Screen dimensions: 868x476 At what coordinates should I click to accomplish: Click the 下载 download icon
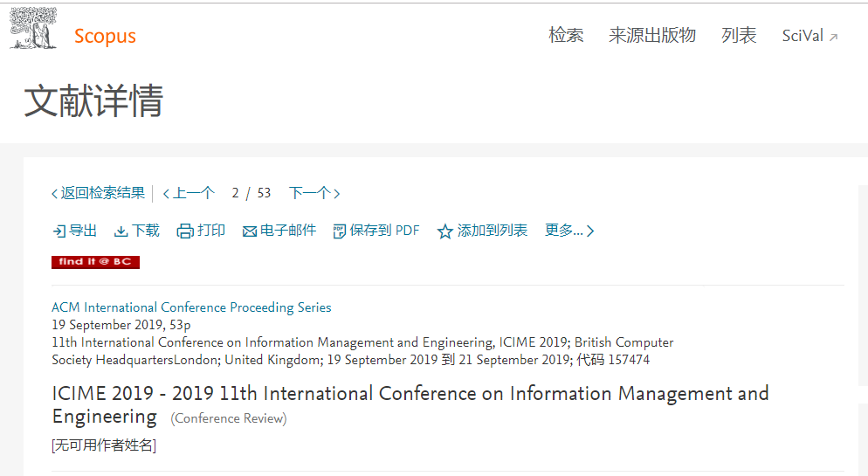pos(121,231)
